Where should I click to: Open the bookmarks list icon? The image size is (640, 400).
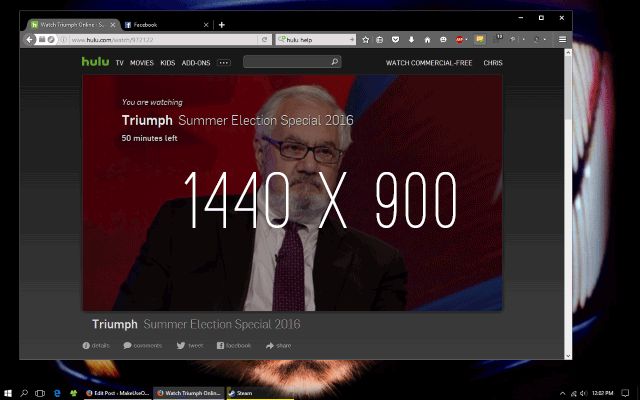click(x=380, y=40)
